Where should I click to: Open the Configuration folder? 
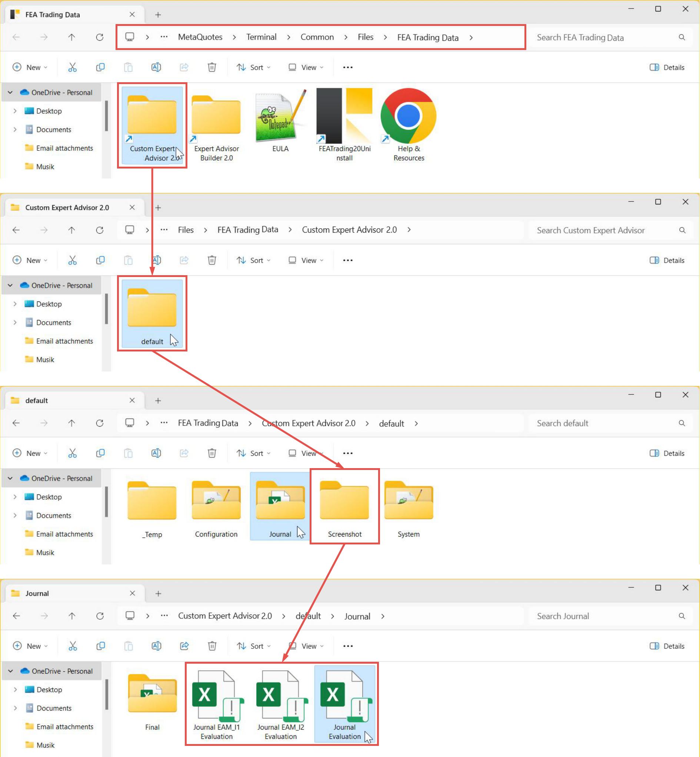pyautogui.click(x=216, y=509)
